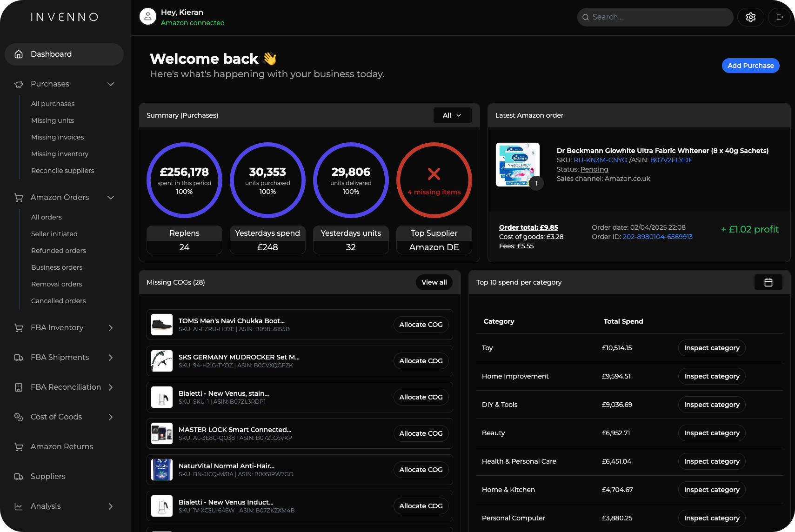
Task: Click the user avatar icon
Action: (148, 17)
